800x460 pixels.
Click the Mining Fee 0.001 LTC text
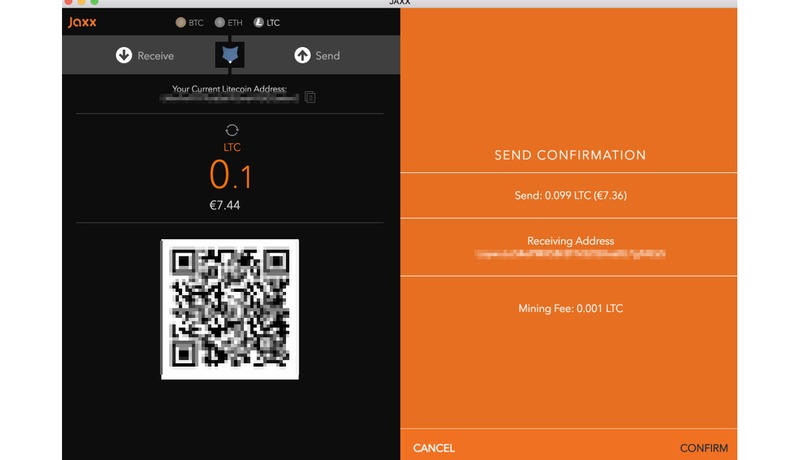click(570, 308)
